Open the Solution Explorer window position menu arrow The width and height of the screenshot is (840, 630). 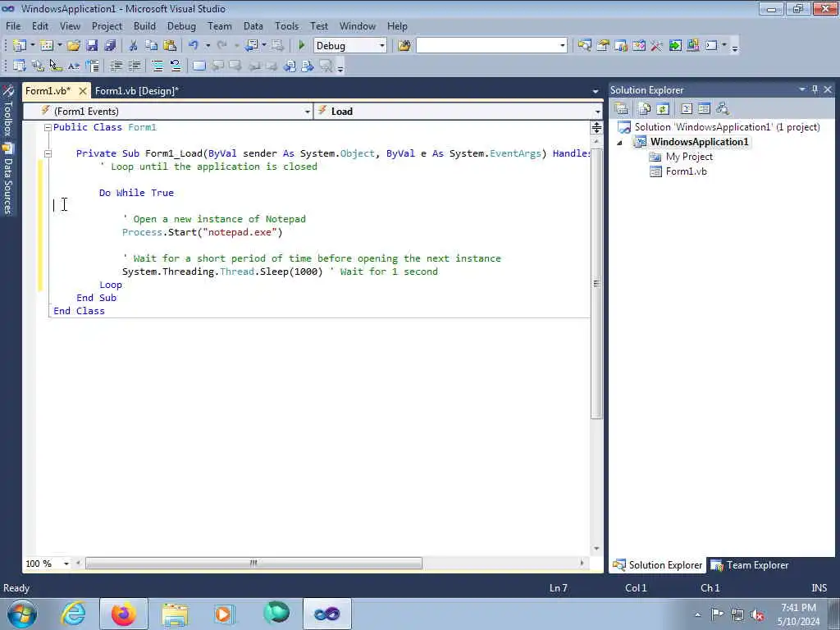pyautogui.click(x=802, y=89)
